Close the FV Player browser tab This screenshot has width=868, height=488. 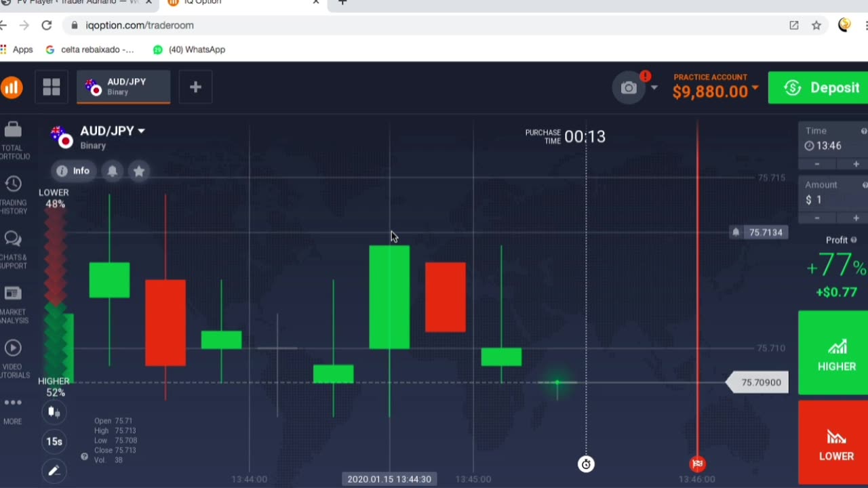tap(149, 3)
